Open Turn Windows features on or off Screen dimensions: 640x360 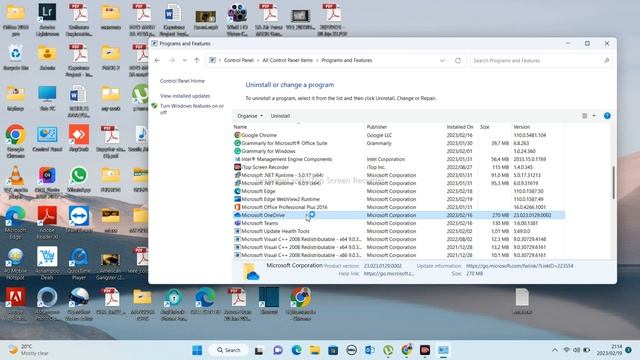tap(191, 109)
